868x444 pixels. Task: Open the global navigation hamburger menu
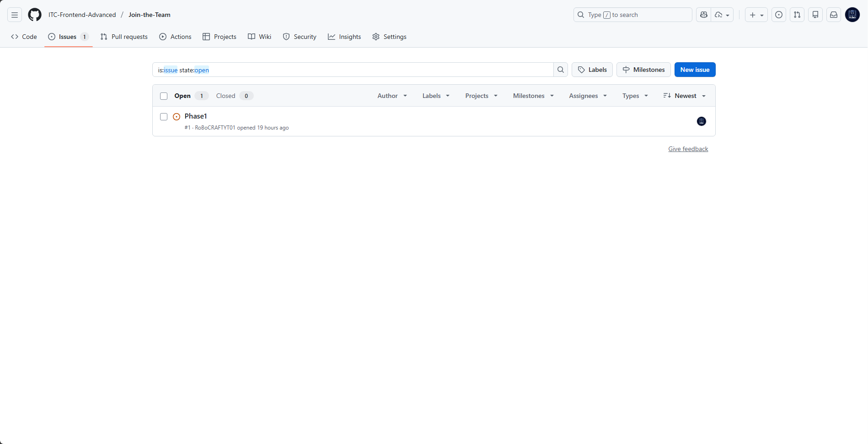[14, 14]
